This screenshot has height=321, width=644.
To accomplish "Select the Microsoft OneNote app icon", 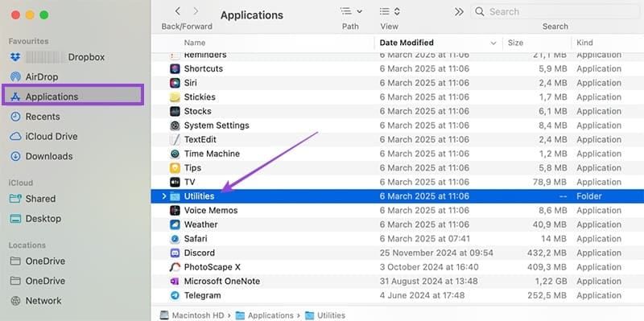I will coord(175,282).
